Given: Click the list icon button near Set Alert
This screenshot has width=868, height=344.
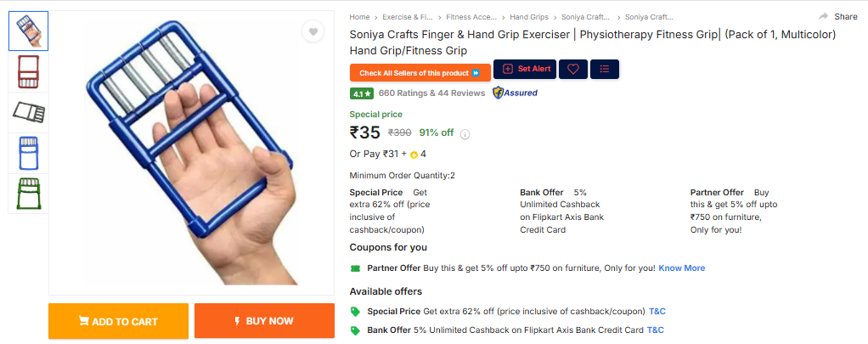Looking at the screenshot, I should pos(605,70).
